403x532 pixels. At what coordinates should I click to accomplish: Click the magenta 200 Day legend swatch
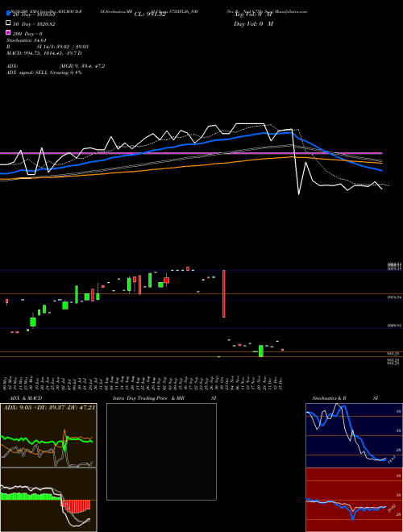9,33
